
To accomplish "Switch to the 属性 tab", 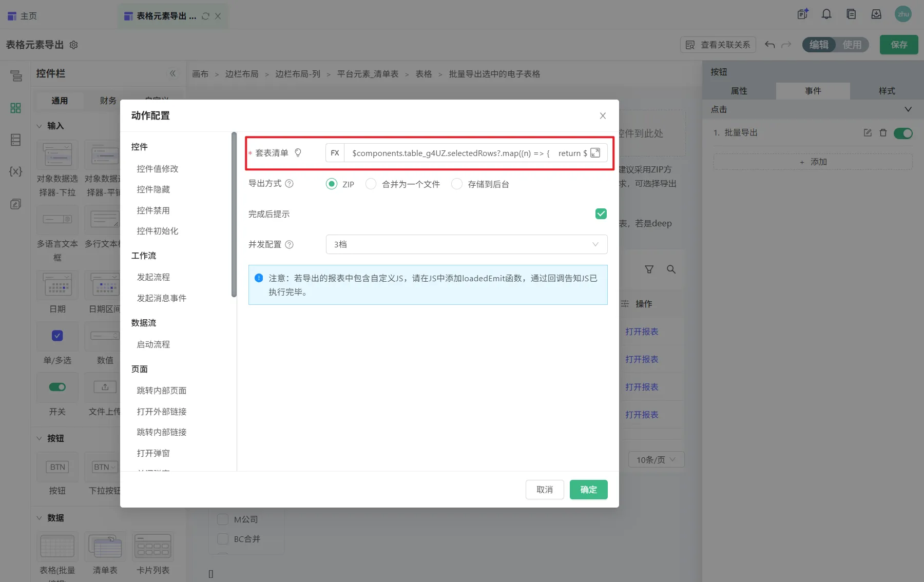I will click(x=739, y=91).
